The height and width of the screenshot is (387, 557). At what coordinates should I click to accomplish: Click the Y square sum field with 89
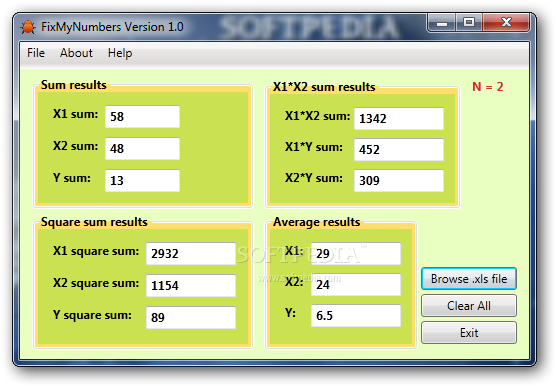tap(191, 318)
